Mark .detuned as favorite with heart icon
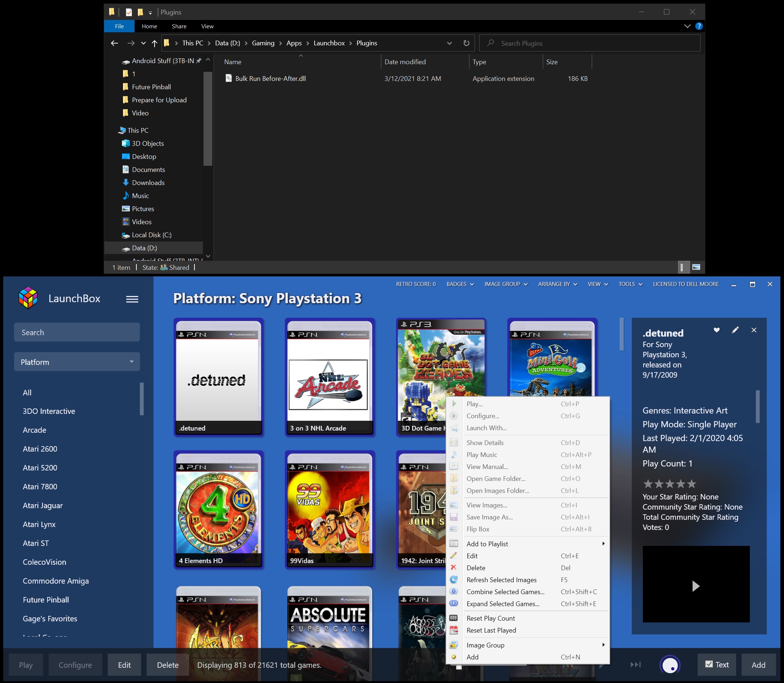784x683 pixels. (717, 330)
